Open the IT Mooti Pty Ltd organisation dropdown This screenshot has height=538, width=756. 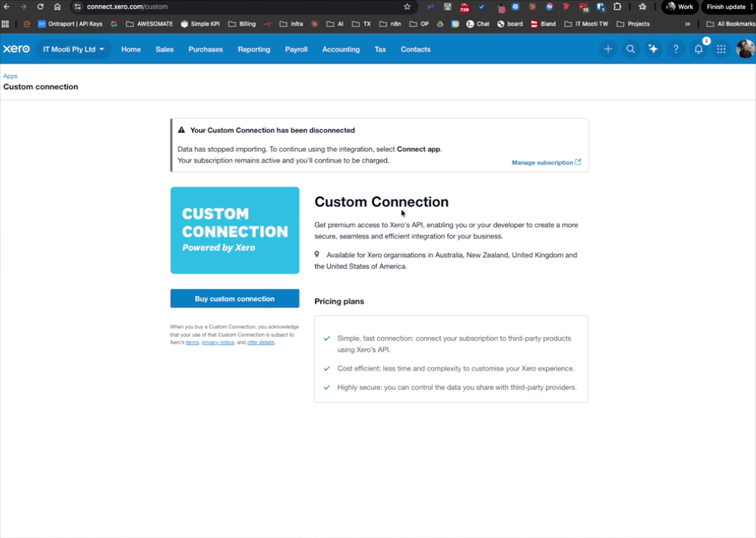(x=73, y=49)
